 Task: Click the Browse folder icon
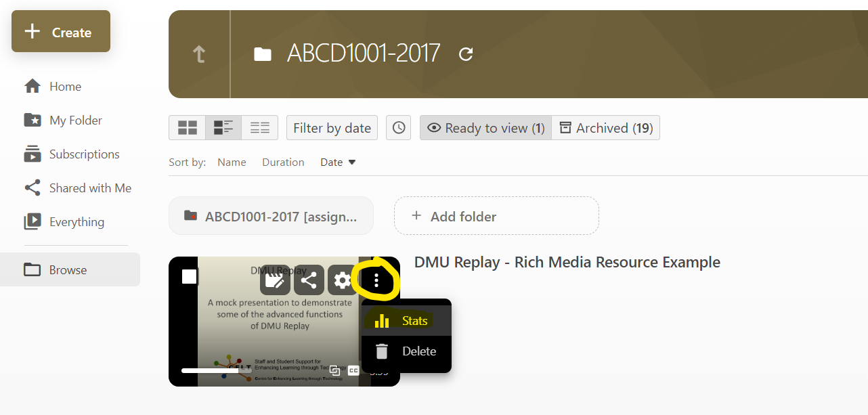click(x=32, y=269)
